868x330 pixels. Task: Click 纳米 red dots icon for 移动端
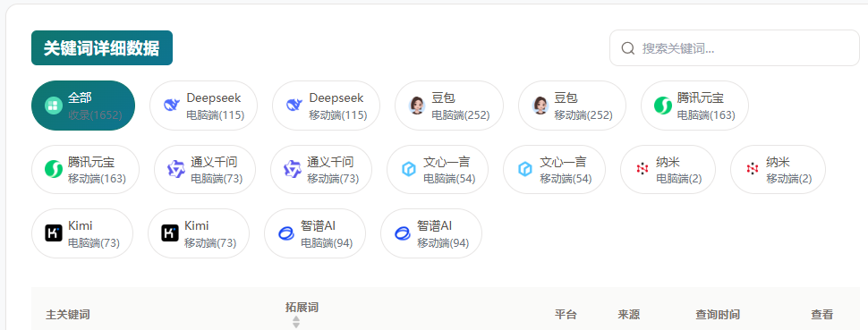(x=753, y=169)
